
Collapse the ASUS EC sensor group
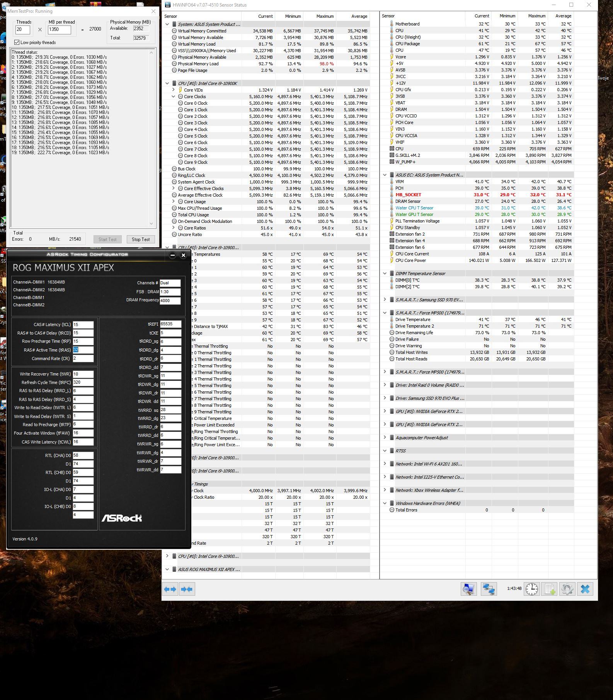click(385, 175)
